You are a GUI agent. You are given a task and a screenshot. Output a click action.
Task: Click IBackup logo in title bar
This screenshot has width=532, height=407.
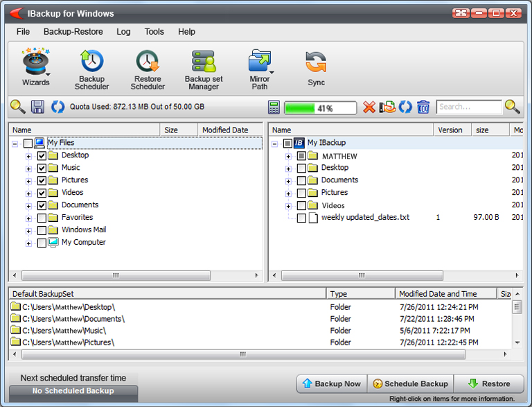tap(17, 13)
